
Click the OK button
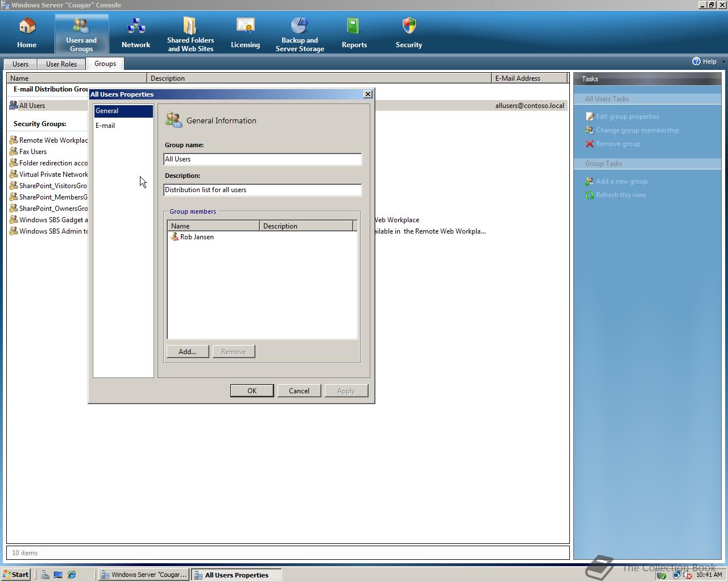click(252, 391)
